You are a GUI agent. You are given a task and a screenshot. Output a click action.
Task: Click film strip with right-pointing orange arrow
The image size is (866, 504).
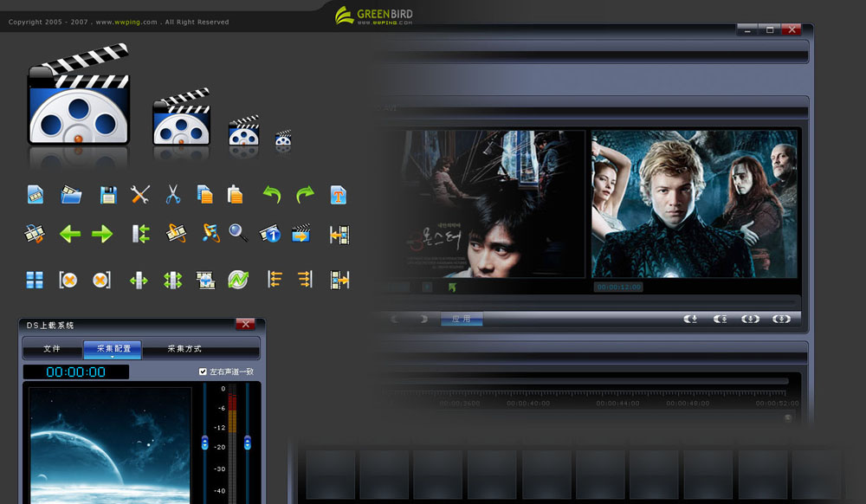tap(339, 281)
